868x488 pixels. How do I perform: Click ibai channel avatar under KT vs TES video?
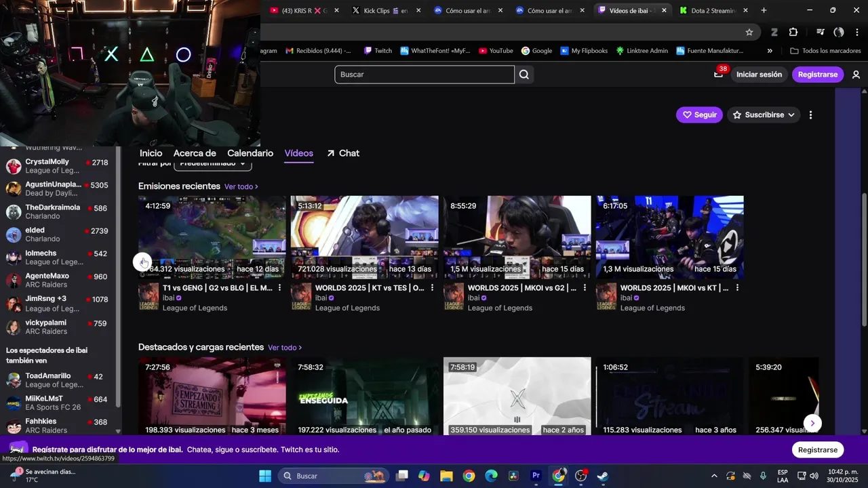[x=301, y=297]
